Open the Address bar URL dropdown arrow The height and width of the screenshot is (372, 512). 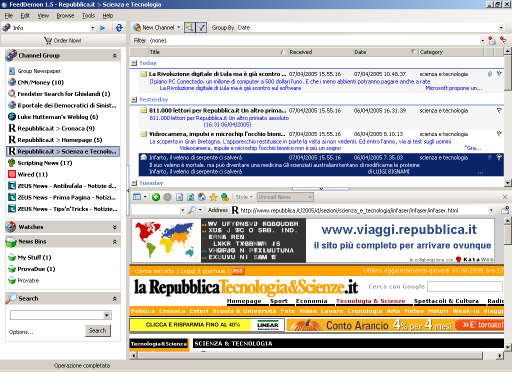pyautogui.click(x=491, y=210)
